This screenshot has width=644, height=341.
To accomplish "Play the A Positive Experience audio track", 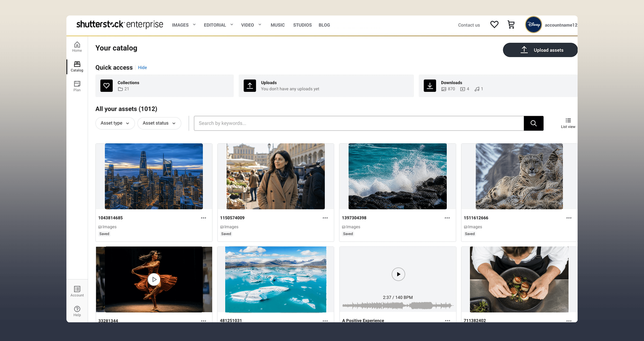I will pyautogui.click(x=398, y=274).
